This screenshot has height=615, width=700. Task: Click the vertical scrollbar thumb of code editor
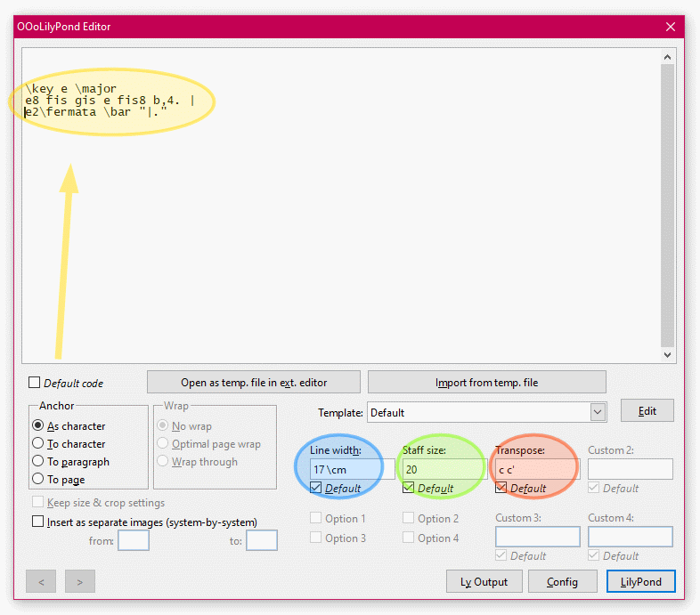(x=667, y=206)
